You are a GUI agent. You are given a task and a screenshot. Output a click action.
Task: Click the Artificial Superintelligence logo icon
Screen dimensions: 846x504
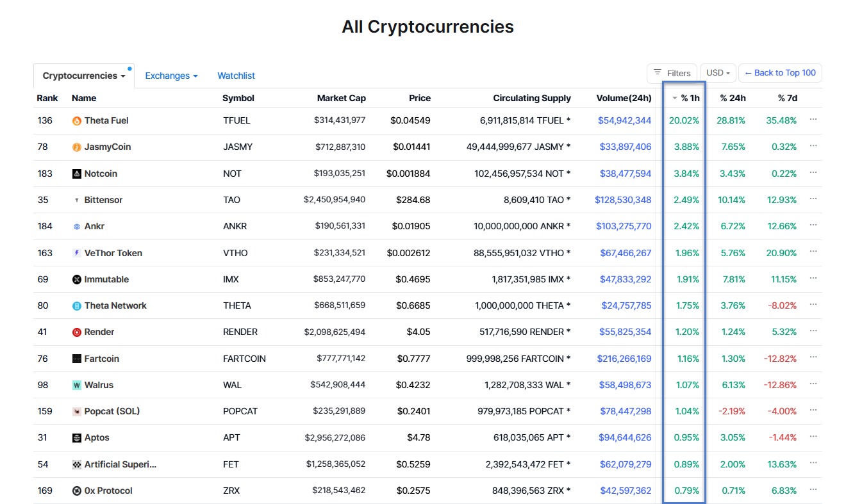(77, 465)
